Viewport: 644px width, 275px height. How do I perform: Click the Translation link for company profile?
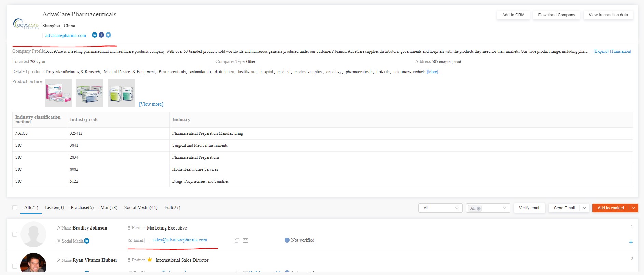click(620, 51)
